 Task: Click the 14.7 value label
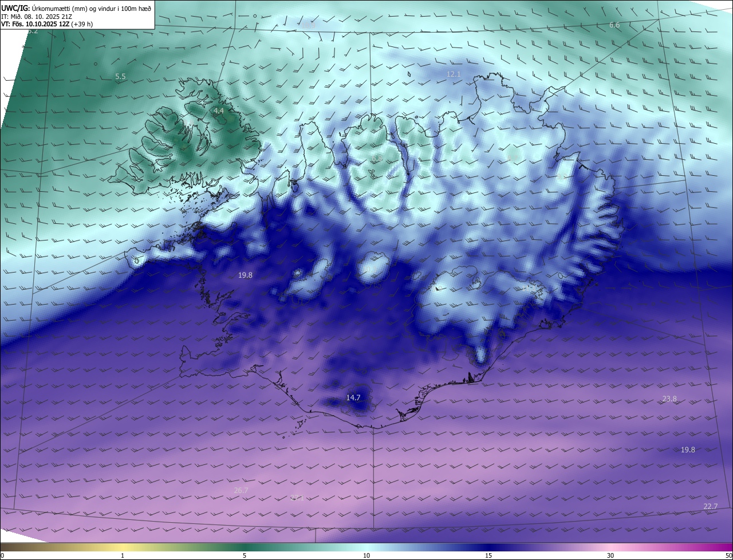353,397
